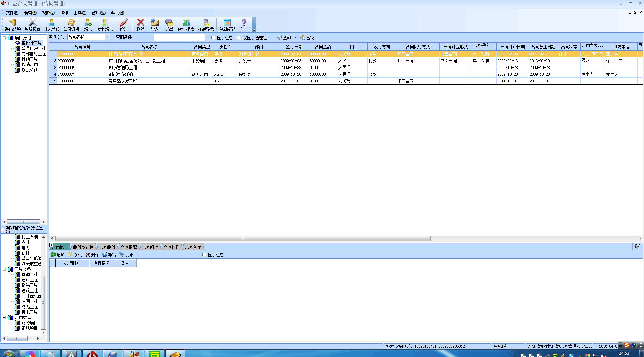The width and height of the screenshot is (644, 357).
Task: Click the Sogou input method S icon
Action: 626,345
